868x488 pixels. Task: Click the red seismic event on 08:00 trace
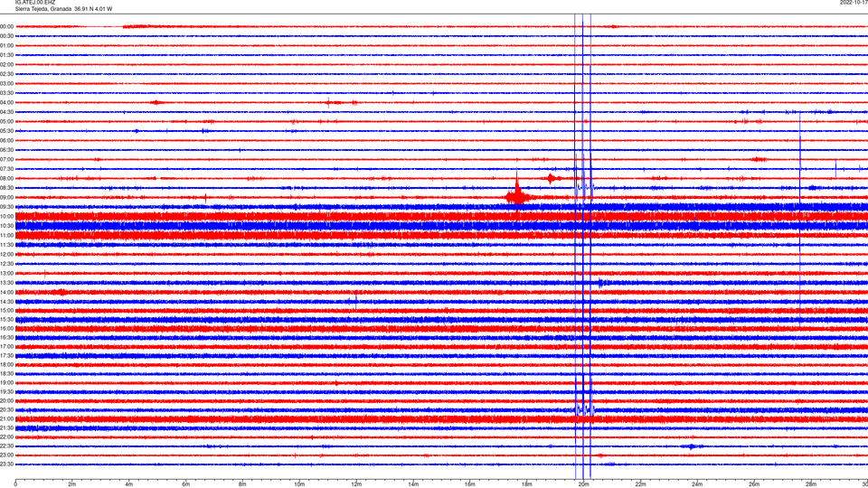click(551, 178)
